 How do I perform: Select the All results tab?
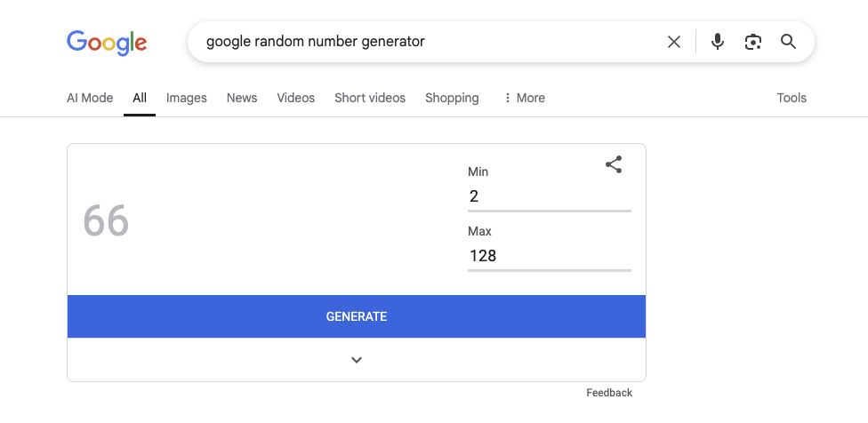tap(140, 98)
